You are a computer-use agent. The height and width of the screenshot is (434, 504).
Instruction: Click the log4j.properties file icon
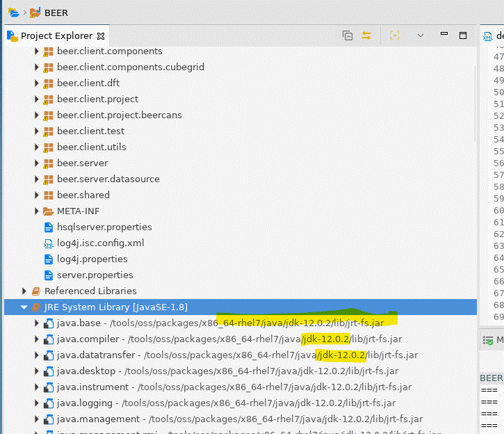(x=49, y=259)
